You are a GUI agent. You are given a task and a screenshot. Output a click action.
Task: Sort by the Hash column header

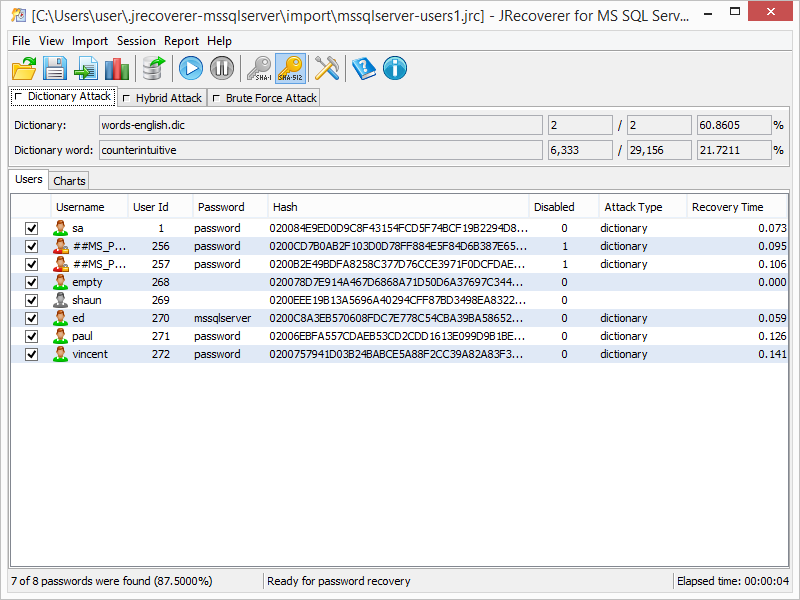click(398, 207)
